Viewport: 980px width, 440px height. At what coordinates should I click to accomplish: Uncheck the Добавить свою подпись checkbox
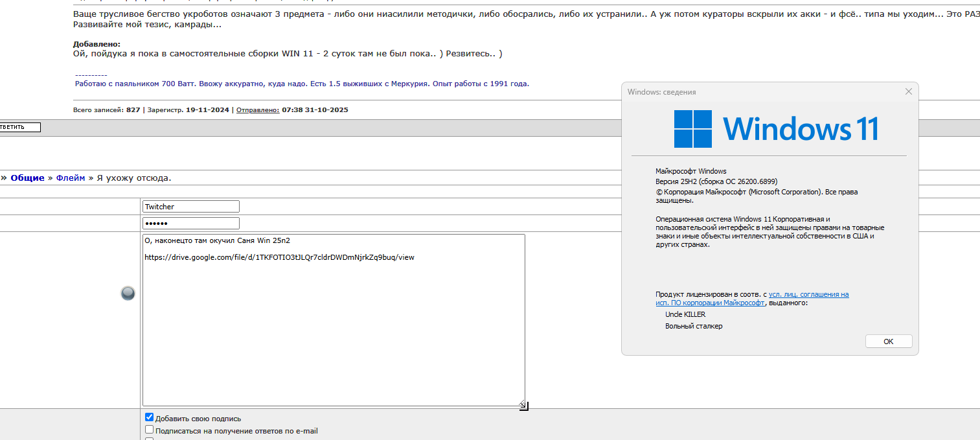coord(150,418)
